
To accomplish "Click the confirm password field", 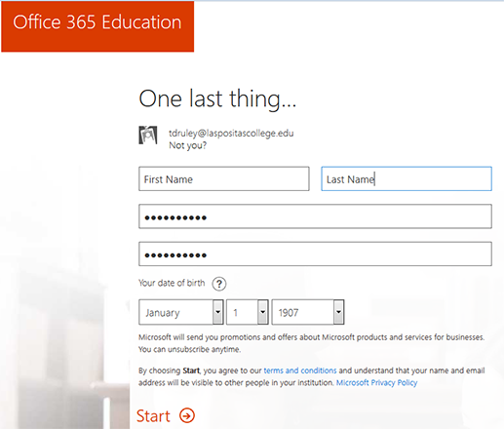I will point(315,253).
